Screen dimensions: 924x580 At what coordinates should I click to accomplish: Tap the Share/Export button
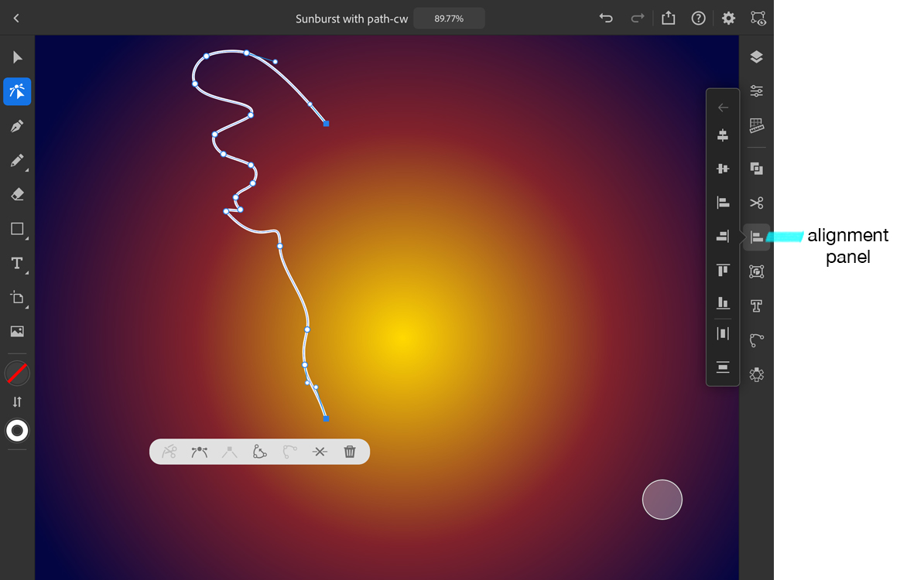point(669,18)
